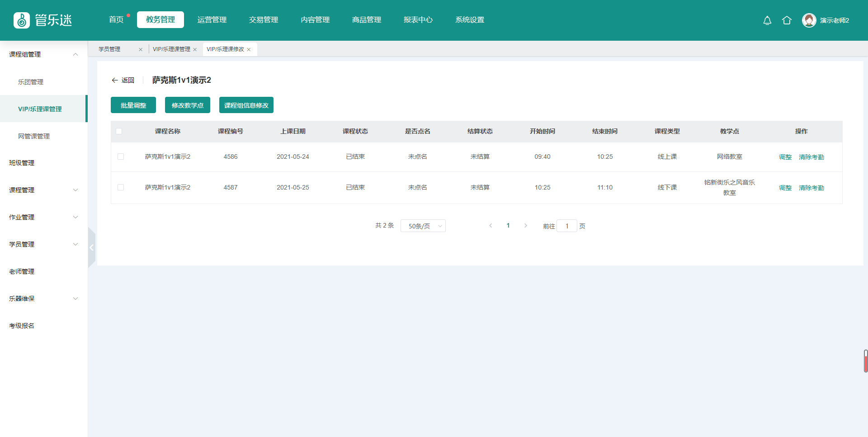Image resolution: width=868 pixels, height=437 pixels.
Task: Click the home icon in header
Action: coord(787,20)
